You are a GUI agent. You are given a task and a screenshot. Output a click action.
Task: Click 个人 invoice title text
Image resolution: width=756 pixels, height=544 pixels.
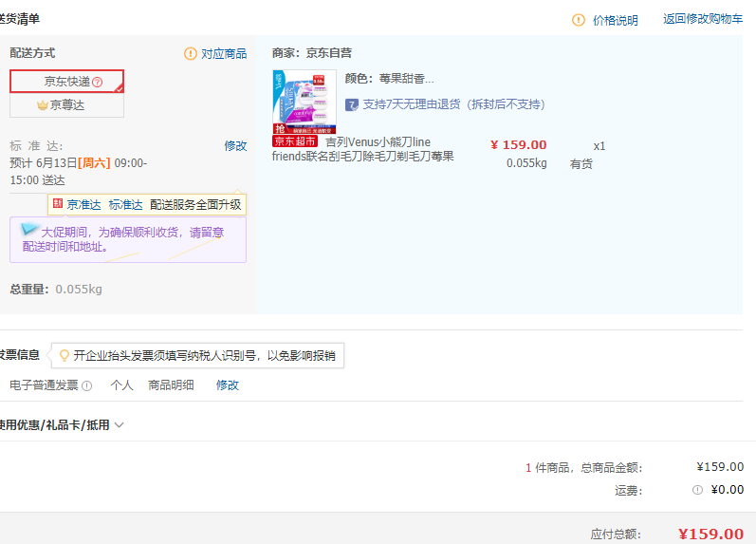(121, 385)
